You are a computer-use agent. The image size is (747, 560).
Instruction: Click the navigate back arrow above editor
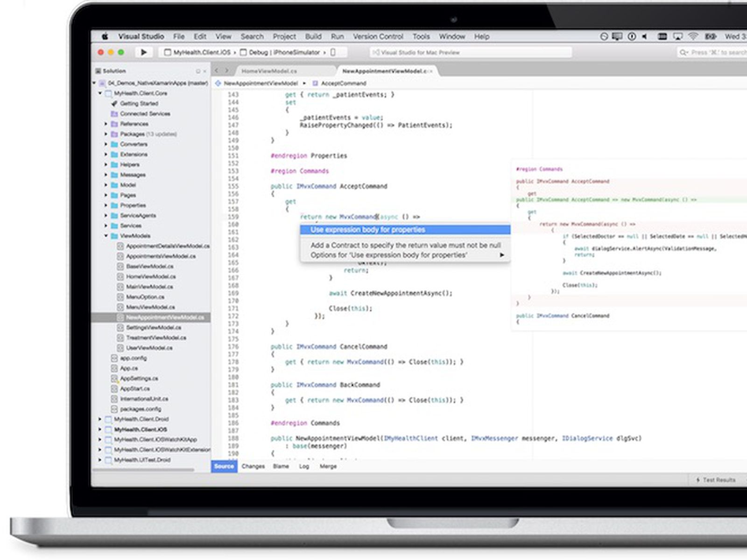[217, 71]
